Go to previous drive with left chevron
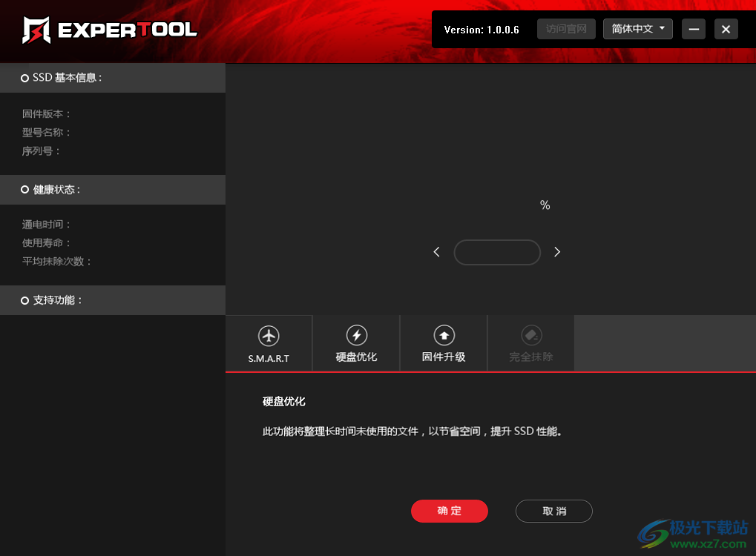Image resolution: width=756 pixels, height=556 pixels. (x=436, y=252)
